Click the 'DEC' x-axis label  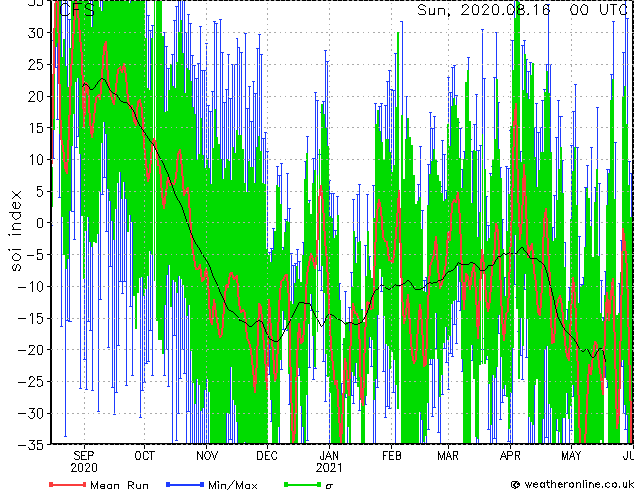coord(267,456)
